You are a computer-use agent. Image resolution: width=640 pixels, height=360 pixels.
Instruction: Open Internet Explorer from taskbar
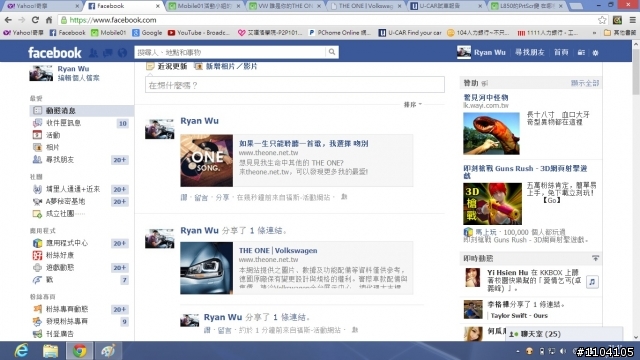(21, 351)
